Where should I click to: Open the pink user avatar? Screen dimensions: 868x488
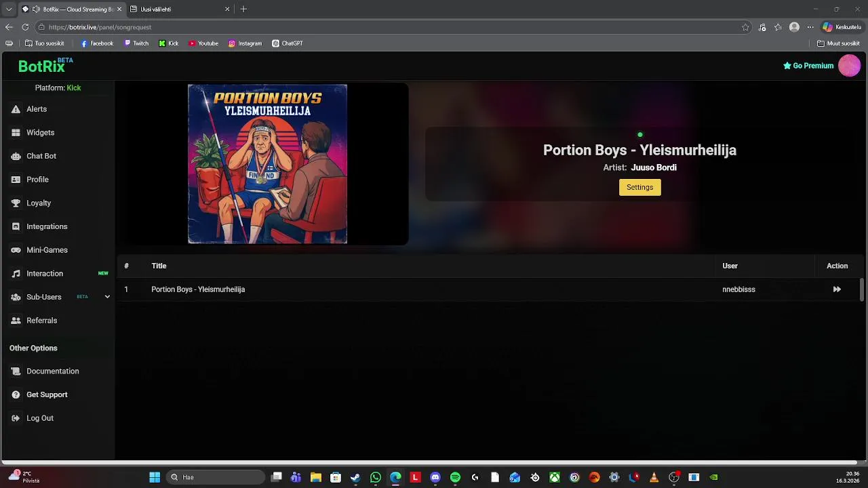click(849, 66)
